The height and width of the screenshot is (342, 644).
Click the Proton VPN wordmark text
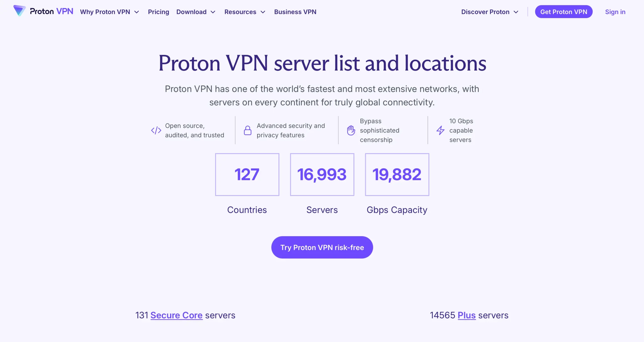[52, 11]
